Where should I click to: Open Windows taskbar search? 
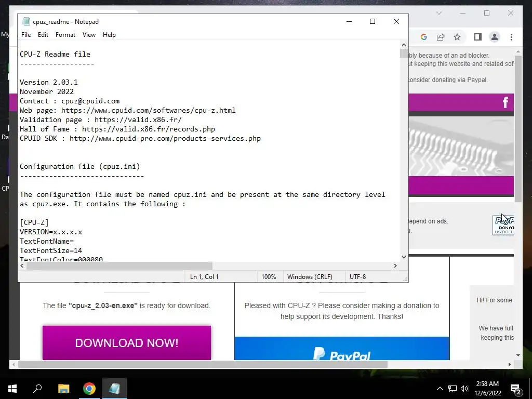37,389
